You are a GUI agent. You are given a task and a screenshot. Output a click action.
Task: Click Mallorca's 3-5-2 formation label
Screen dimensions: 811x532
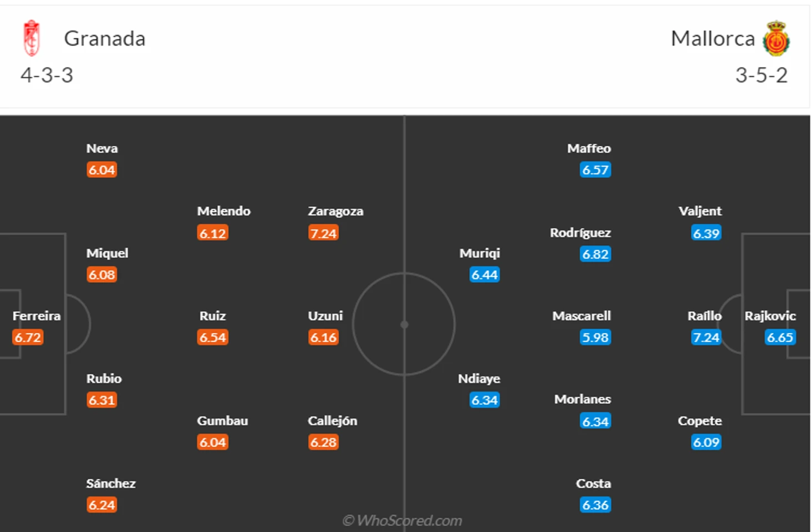[x=761, y=75]
